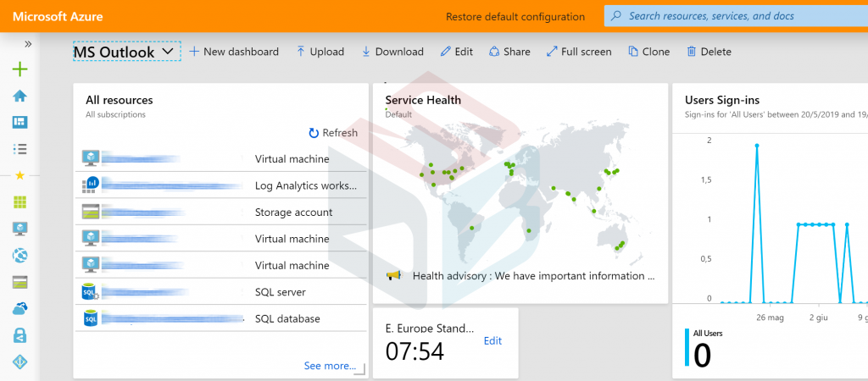Click the Log Analytics workspace row icon
This screenshot has width=868, height=381.
[x=90, y=185]
